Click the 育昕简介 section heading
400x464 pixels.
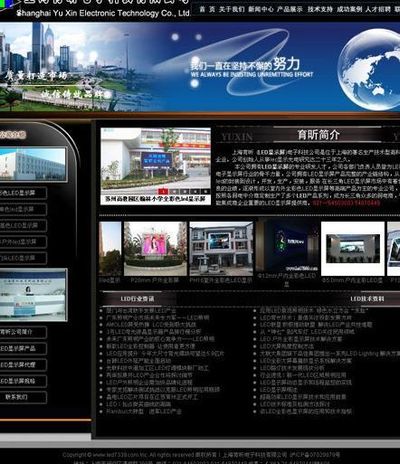point(319,135)
